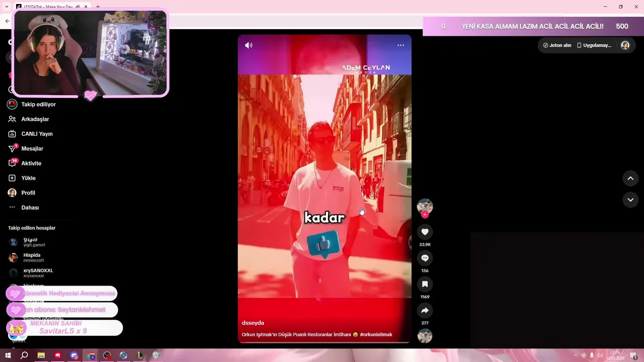Open the Takip ediliyor feed
The height and width of the screenshot is (362, 644).
32,104
